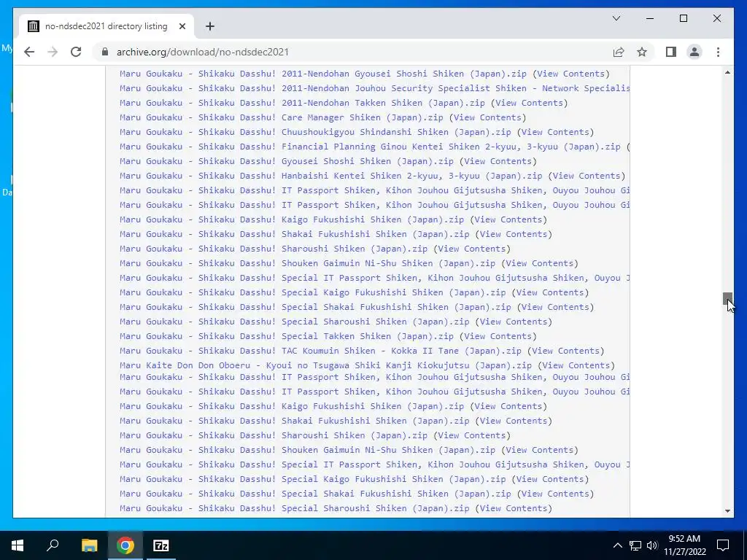View Contents of Care Manager Shiken
747x560 pixels.
coord(487,117)
